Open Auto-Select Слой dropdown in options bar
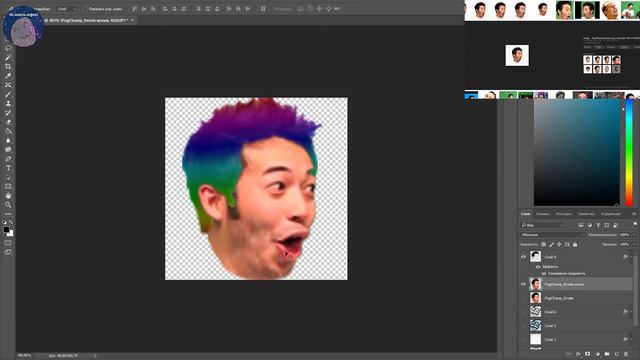Screen dimensions: 640x360 [x=67, y=9]
